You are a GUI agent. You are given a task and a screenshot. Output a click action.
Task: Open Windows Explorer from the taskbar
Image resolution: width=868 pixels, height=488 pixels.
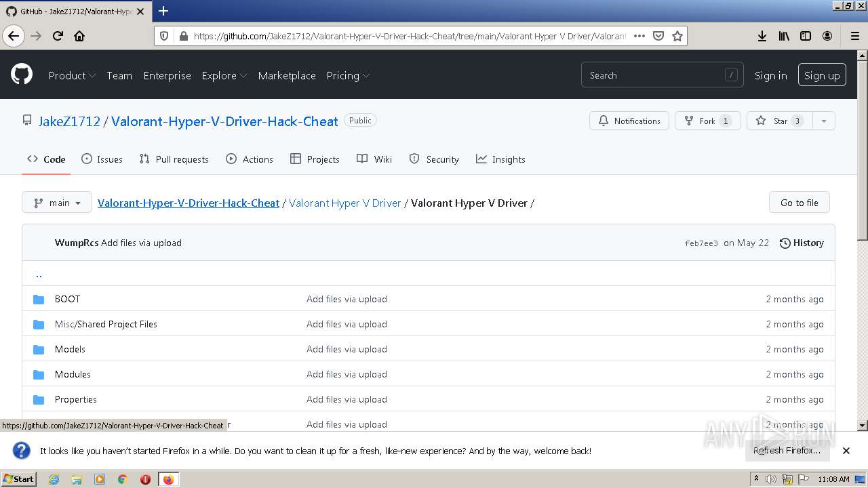tap(77, 479)
